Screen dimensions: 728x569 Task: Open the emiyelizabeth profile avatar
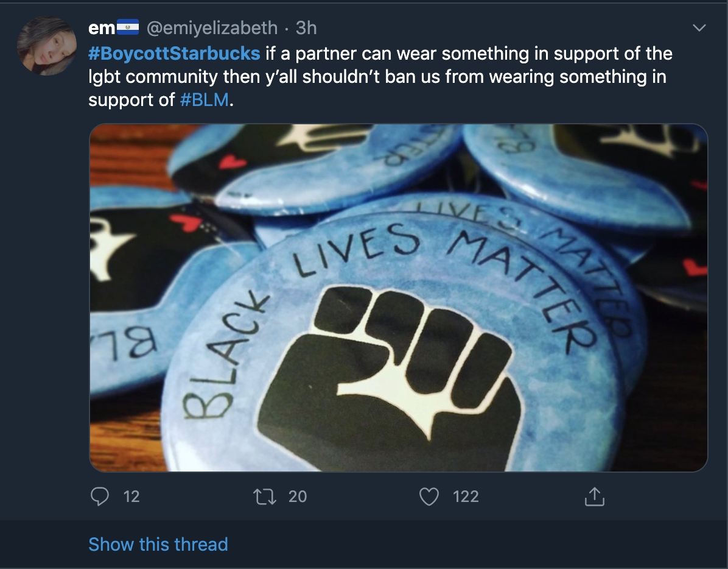pyautogui.click(x=47, y=46)
